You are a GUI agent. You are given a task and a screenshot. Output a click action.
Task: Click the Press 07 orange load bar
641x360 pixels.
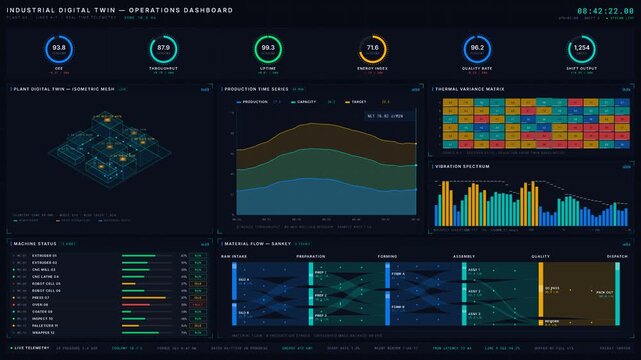tap(144, 298)
